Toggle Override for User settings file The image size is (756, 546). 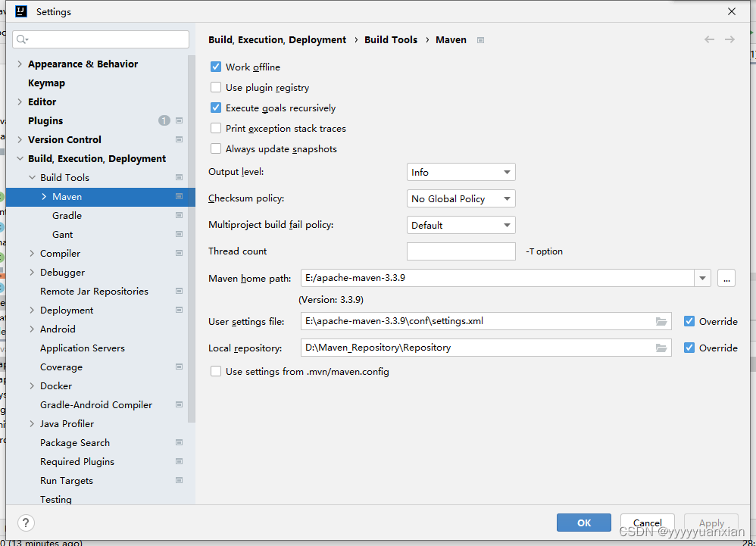pos(689,321)
